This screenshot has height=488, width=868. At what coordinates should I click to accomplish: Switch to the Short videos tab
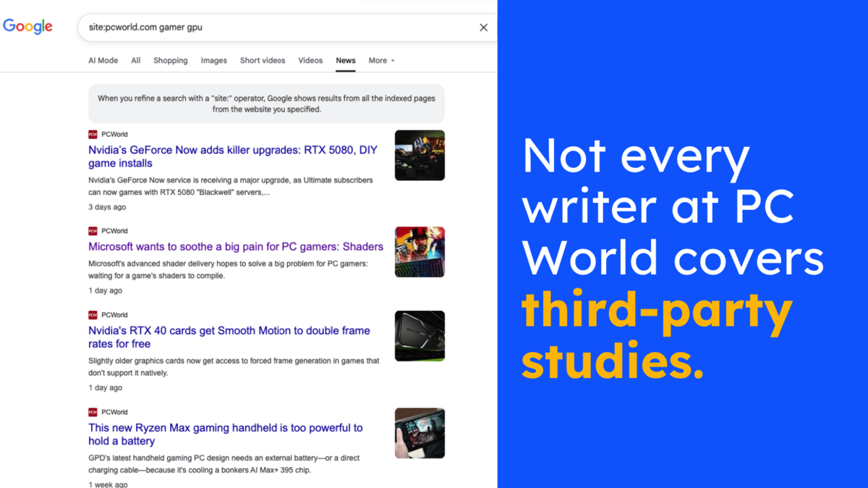pyautogui.click(x=263, y=60)
